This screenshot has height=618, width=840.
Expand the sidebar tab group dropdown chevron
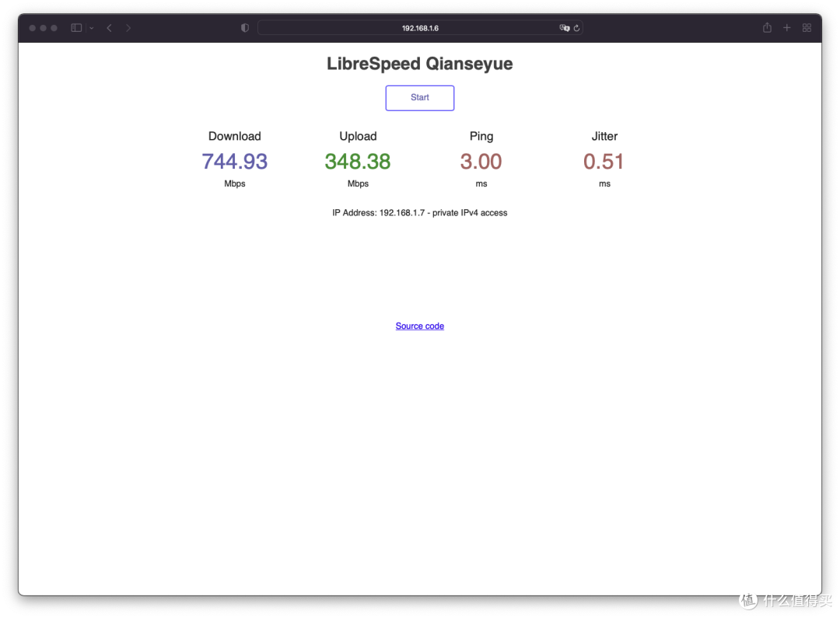92,28
